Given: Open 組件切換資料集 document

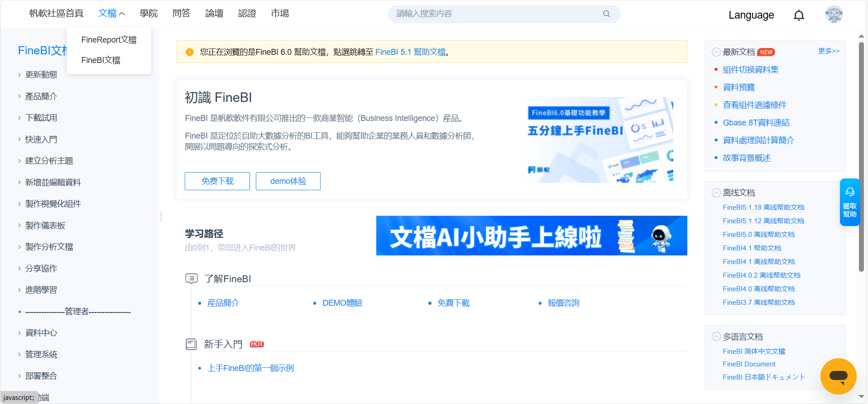Looking at the screenshot, I should pos(751,70).
